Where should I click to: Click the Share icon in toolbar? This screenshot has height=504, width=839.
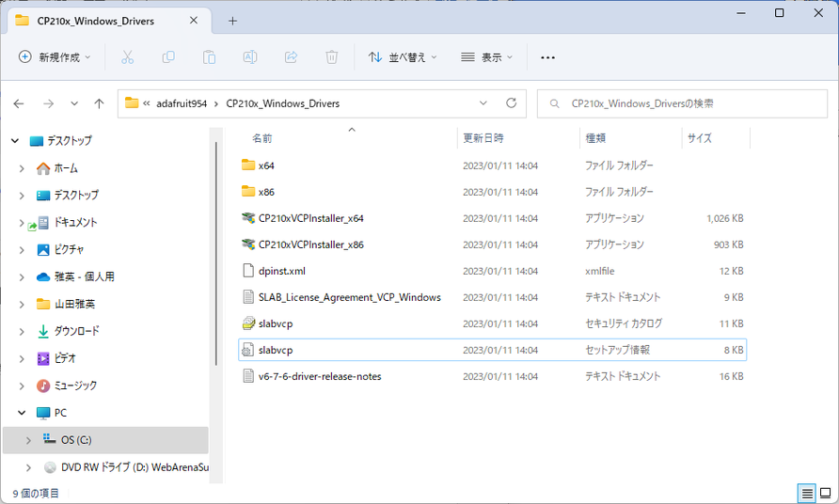point(291,56)
